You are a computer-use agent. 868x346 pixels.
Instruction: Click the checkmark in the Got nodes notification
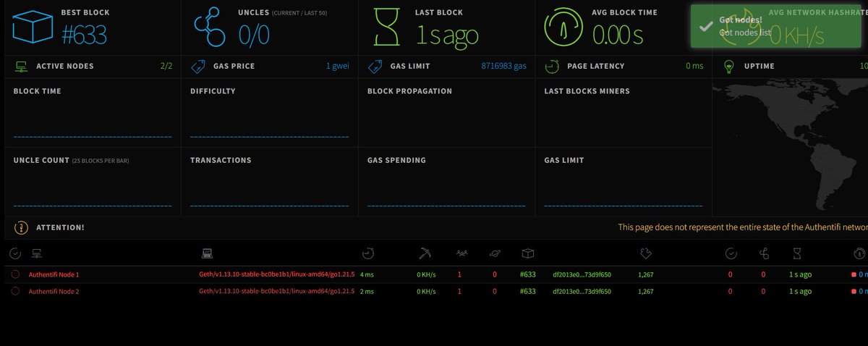706,25
